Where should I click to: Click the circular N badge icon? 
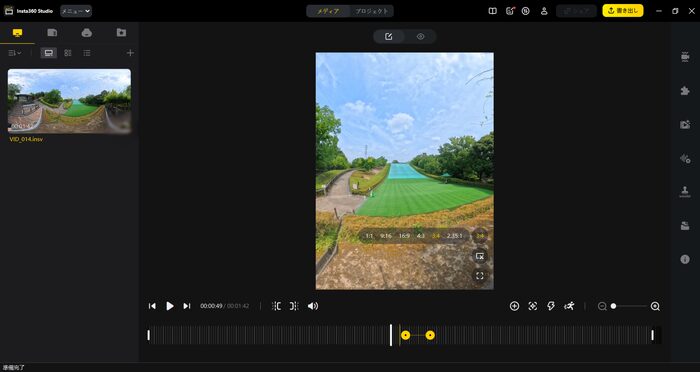525,11
